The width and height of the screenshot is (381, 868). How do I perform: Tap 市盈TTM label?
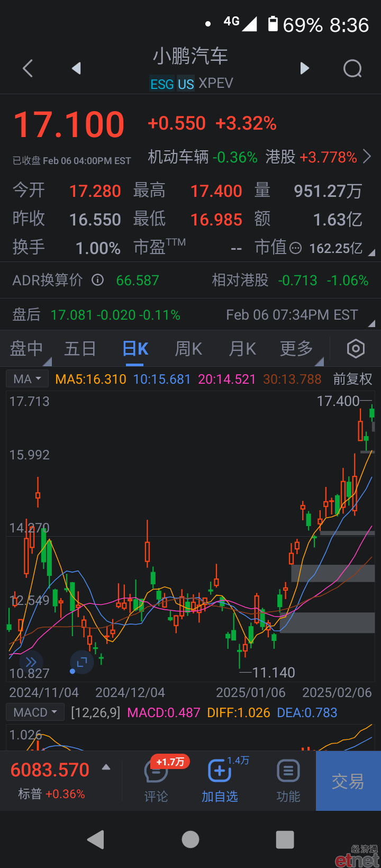pyautogui.click(x=159, y=247)
